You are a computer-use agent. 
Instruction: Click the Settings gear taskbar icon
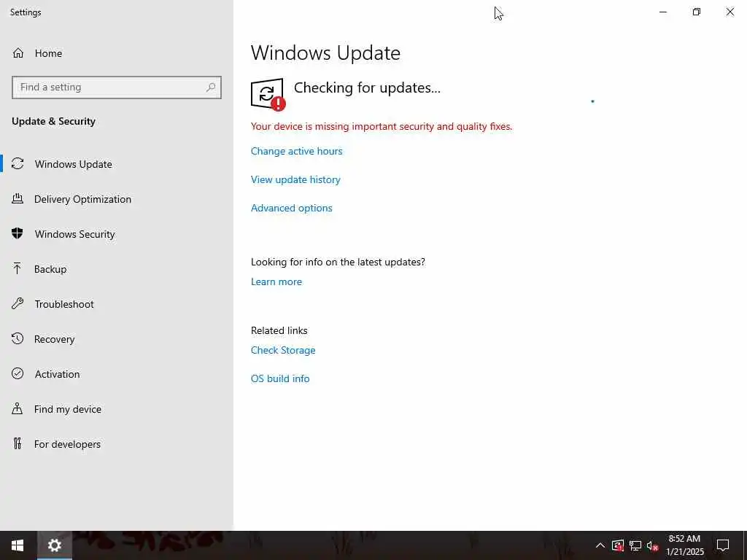(54, 545)
